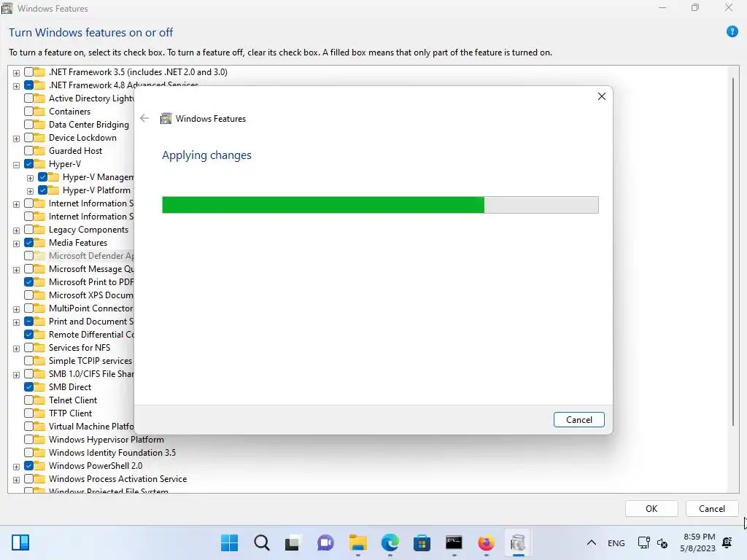
Task: Open the blue help question mark icon
Action: (x=732, y=32)
